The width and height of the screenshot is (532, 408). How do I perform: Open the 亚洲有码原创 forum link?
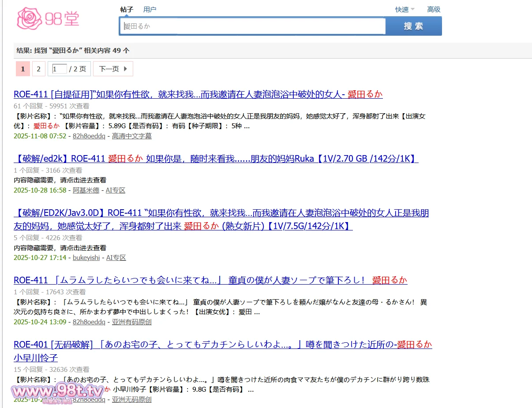tap(131, 322)
